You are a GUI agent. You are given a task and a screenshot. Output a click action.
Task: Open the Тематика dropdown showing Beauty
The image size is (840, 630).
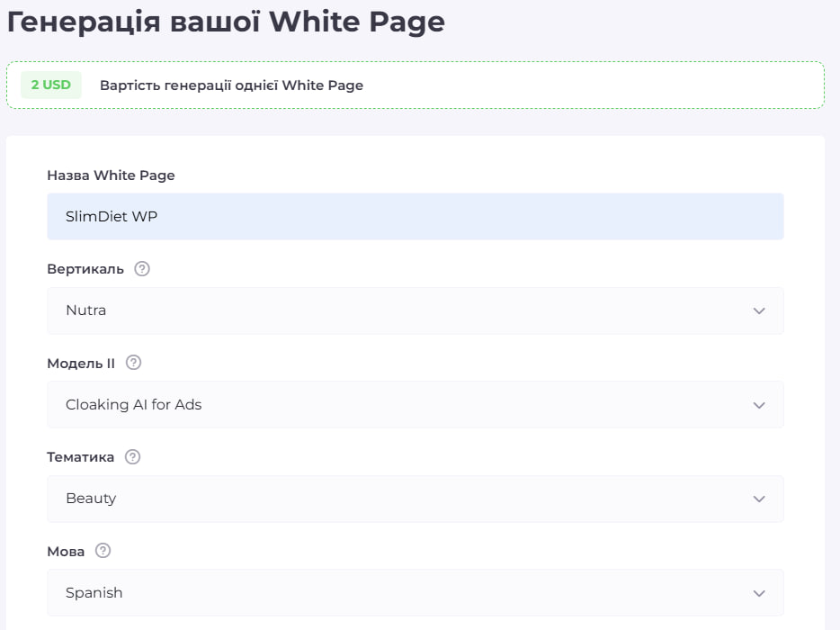415,499
